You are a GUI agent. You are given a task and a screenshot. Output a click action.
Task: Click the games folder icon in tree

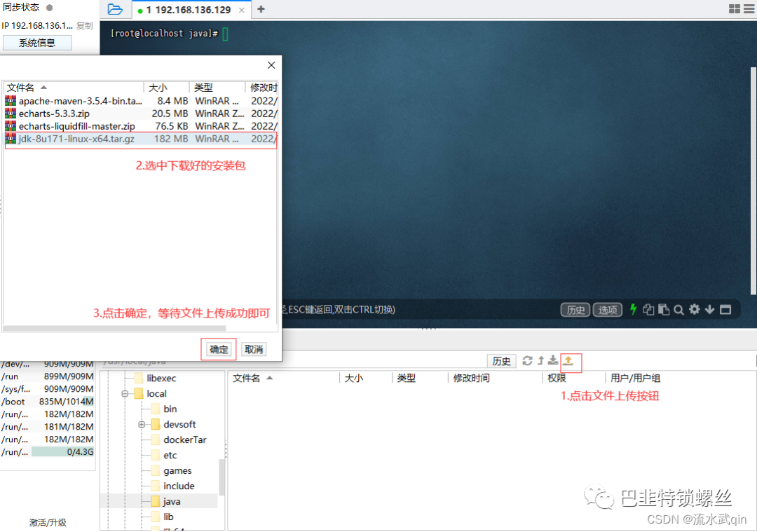[156, 471]
